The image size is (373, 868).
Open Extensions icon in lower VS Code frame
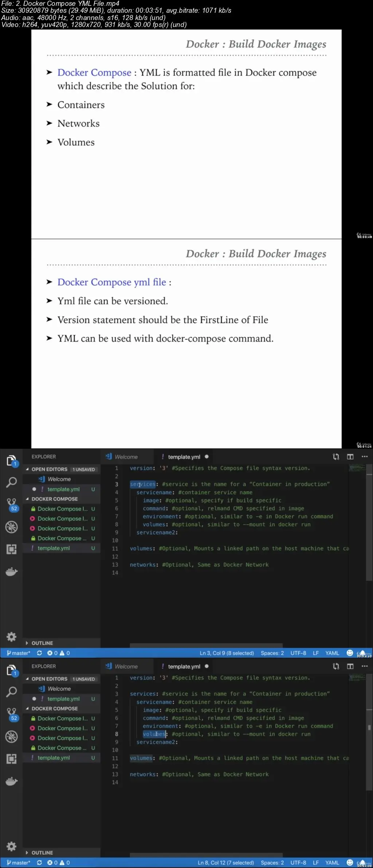[12, 759]
